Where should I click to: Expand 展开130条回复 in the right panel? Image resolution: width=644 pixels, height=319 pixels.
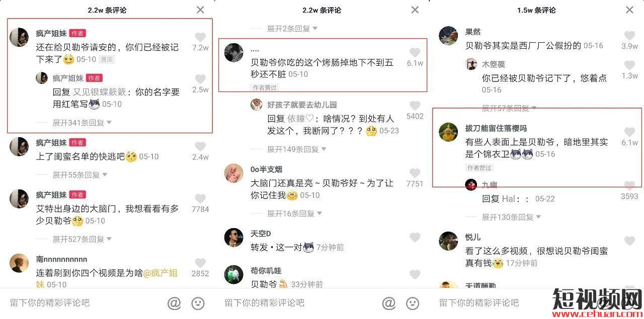pos(511,217)
